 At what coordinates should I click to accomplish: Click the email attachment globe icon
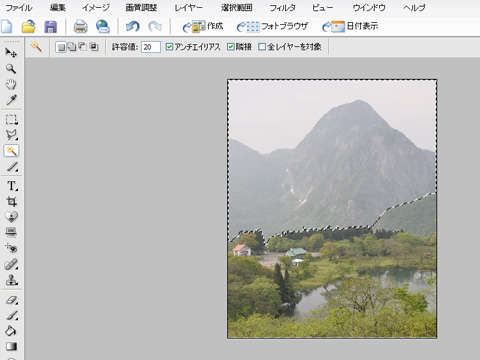(103, 26)
